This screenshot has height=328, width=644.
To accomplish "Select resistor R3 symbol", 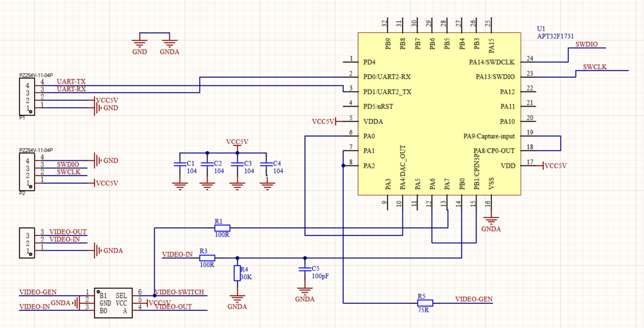I will 207,258.
